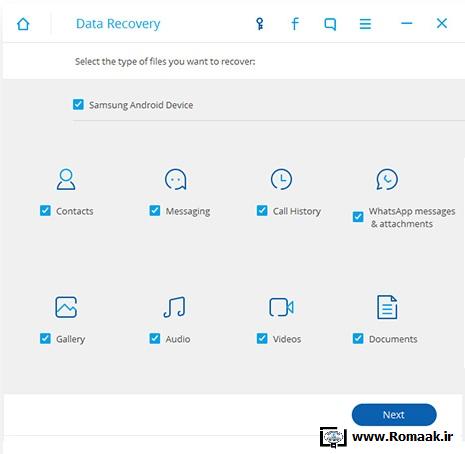Click the Messaging bubble icon
Viewport: 465px width, 454px height.
pos(176,179)
